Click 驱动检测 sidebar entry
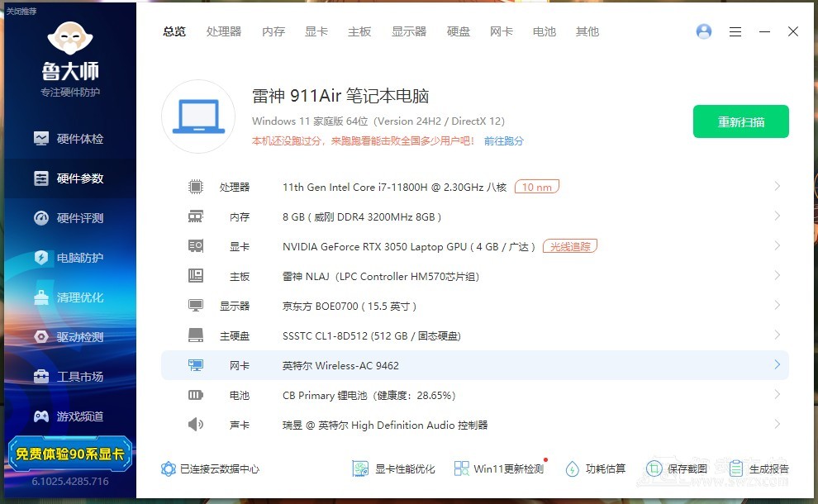This screenshot has height=504, width=818. pyautogui.click(x=69, y=337)
